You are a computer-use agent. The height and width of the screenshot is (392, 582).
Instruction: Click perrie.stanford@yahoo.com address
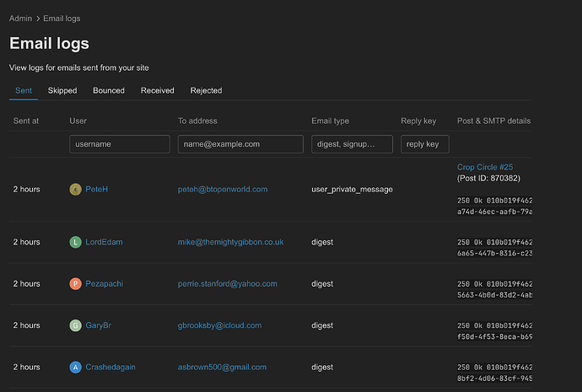click(227, 284)
